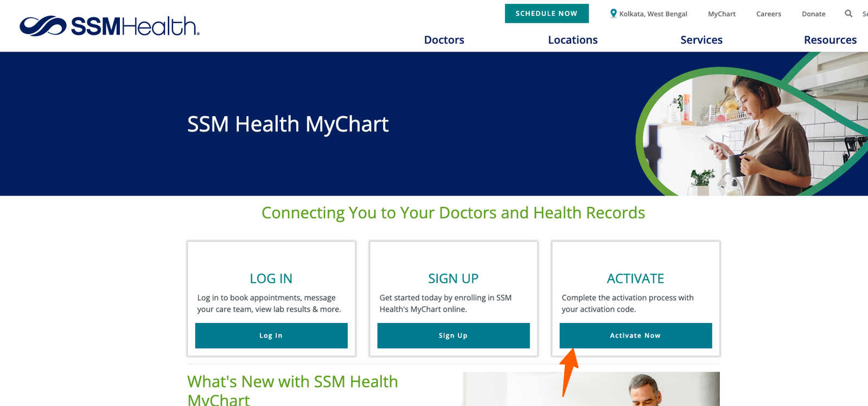
Task: Click the teal Log In button
Action: (271, 335)
